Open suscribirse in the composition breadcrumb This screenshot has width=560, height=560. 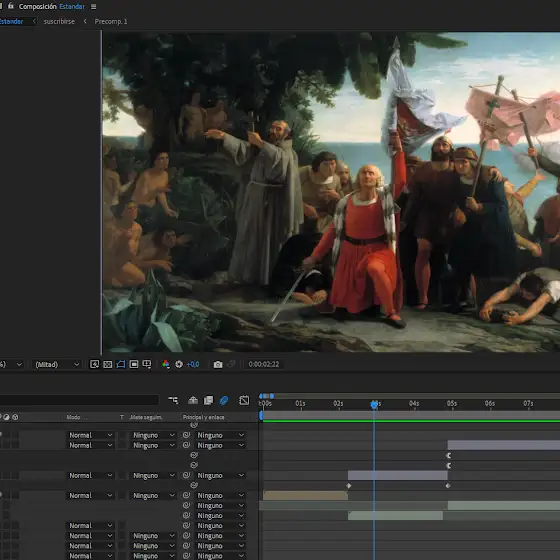tap(59, 21)
